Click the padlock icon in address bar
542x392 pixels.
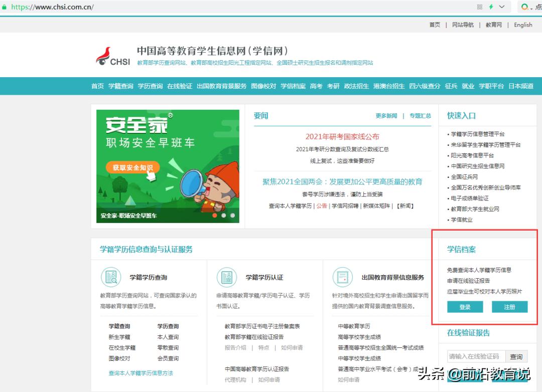(5, 7)
